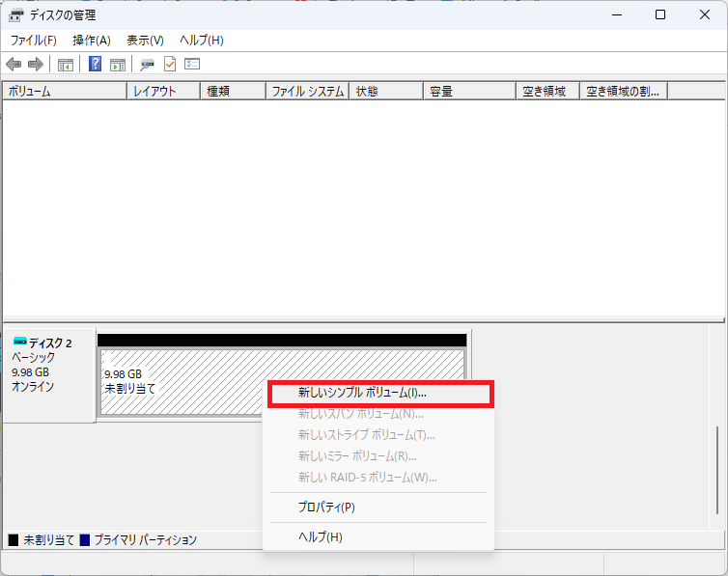
Task: Open the 表示(V) menu
Action: coord(146,41)
